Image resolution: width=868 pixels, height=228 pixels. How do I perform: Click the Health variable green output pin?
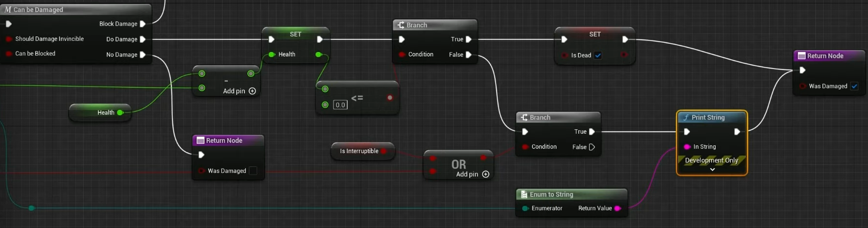pos(120,113)
